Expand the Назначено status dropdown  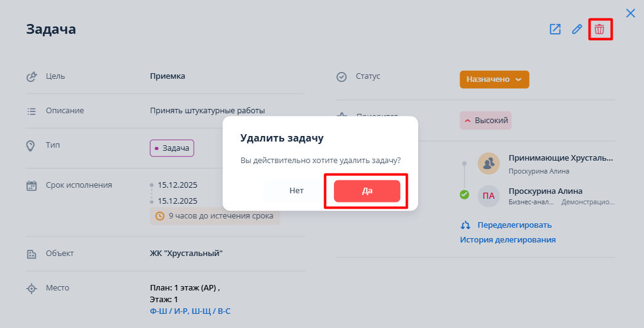pos(494,79)
